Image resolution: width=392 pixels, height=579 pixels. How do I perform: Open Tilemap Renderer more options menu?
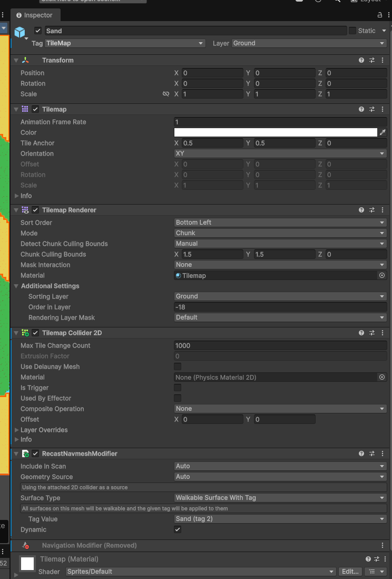(x=383, y=210)
